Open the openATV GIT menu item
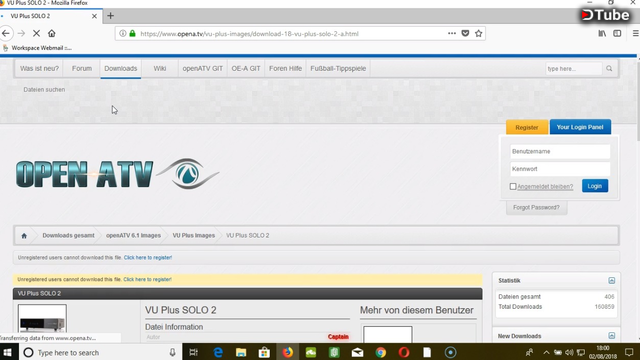This screenshot has width=640, height=360. pyautogui.click(x=202, y=69)
